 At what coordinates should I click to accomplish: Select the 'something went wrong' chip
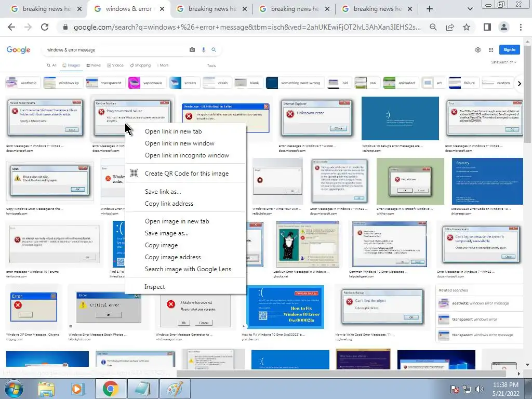point(295,83)
